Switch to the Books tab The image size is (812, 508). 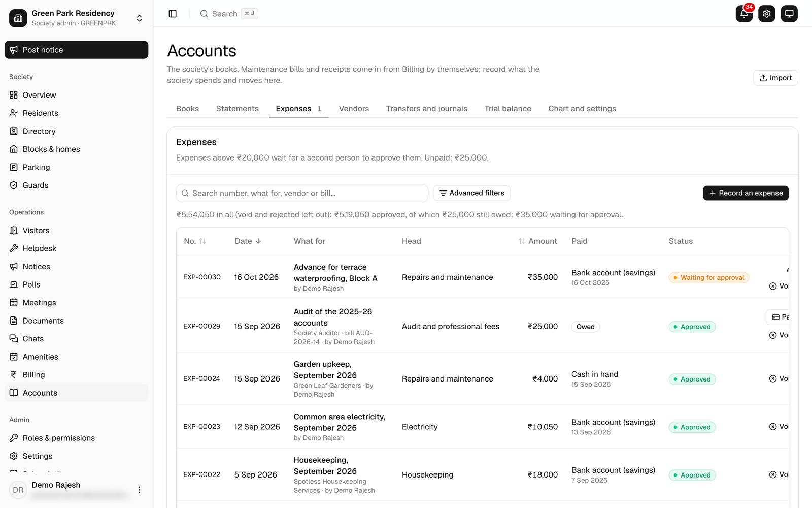point(187,109)
